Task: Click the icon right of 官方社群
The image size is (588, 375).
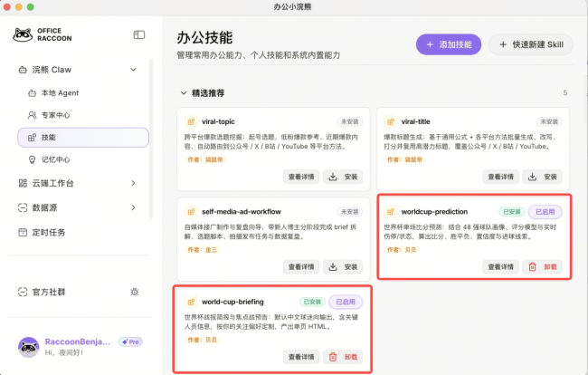Action: click(x=135, y=292)
